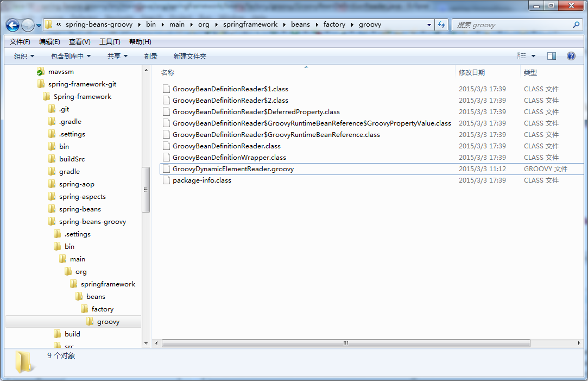
Task: Click the refresh button beside address bar
Action: (441, 25)
